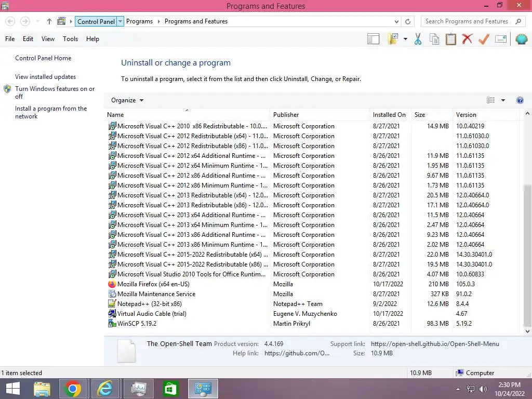
Task: Open Control Panel Home link
Action: tap(43, 58)
